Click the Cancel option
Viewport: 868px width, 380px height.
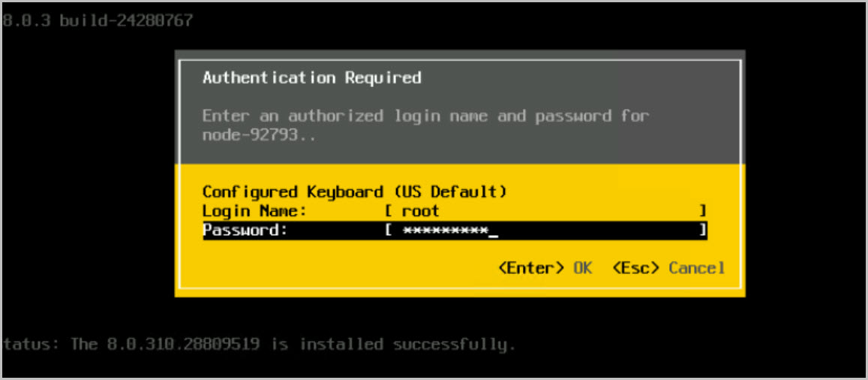click(697, 268)
